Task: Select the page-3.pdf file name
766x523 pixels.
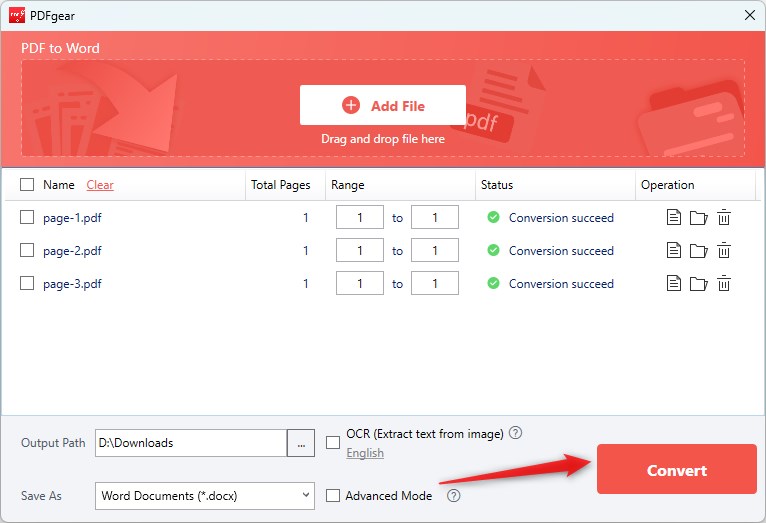Action: pos(72,284)
